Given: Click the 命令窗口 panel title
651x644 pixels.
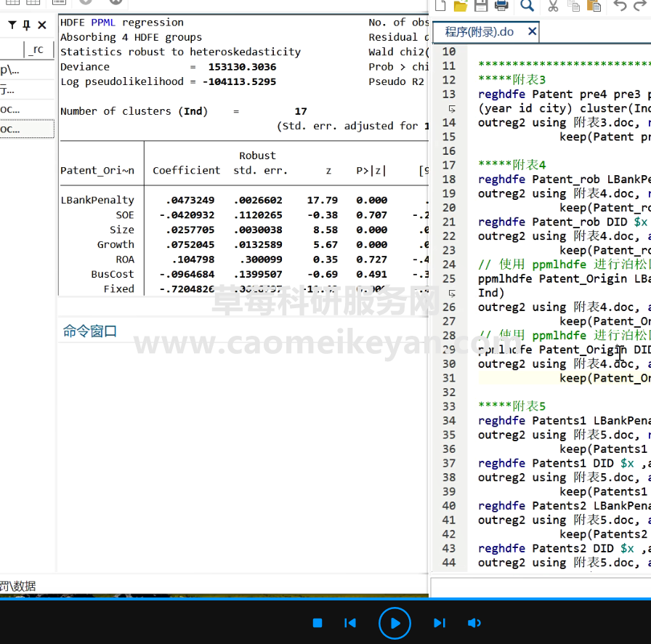Looking at the screenshot, I should click(x=89, y=331).
